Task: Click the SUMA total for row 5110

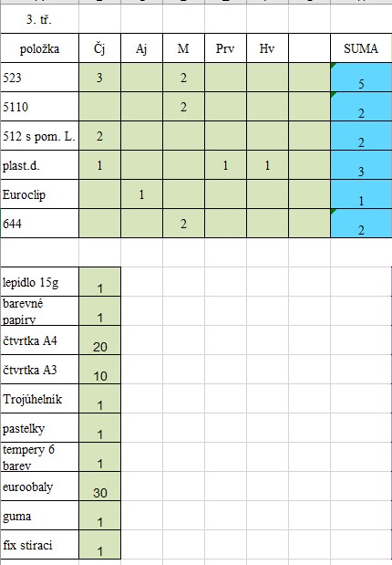Action: coord(361,107)
